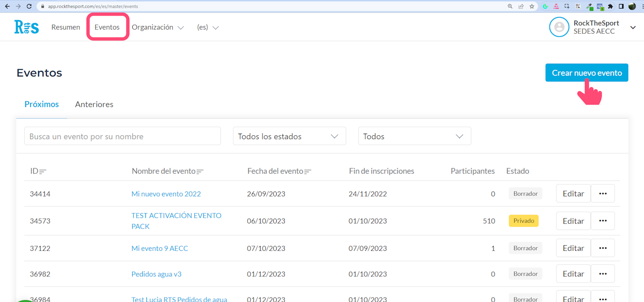644x302 pixels.
Task: Click the browser forward arrow
Action: pyautogui.click(x=18, y=7)
